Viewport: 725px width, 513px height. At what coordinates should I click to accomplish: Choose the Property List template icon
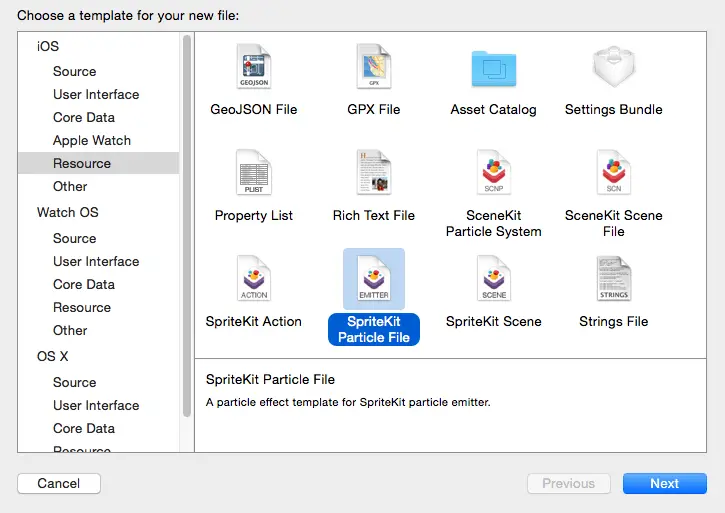[254, 173]
